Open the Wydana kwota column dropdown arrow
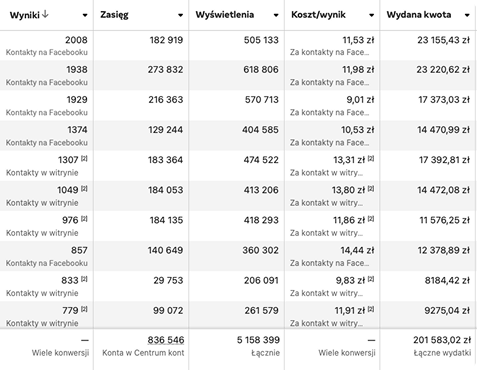This screenshot has width=477, height=370. (x=467, y=15)
